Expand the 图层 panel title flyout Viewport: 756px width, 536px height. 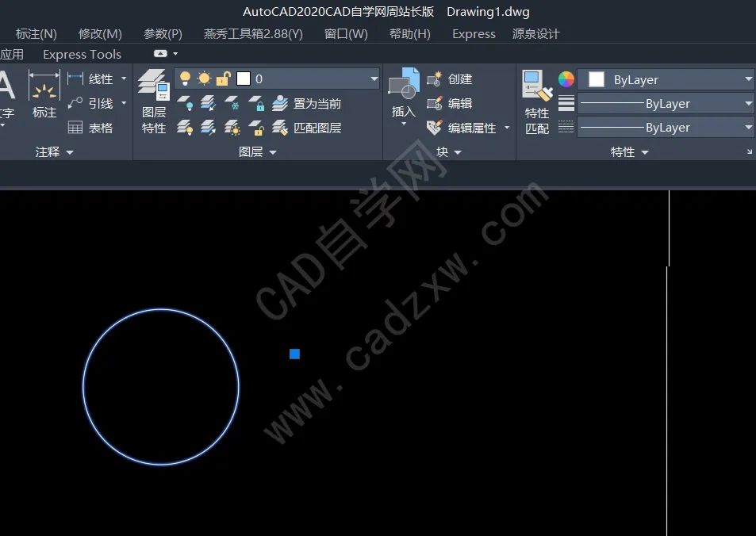258,152
